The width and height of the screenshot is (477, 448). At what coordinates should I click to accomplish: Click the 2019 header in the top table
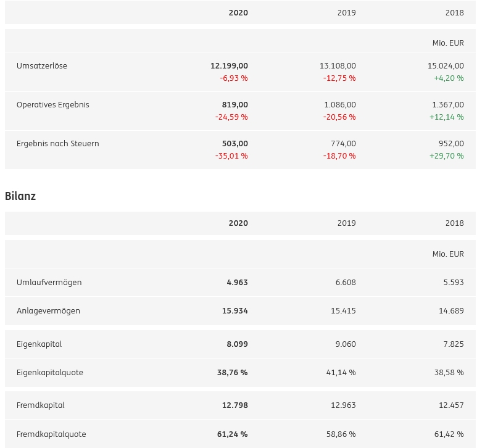point(346,13)
